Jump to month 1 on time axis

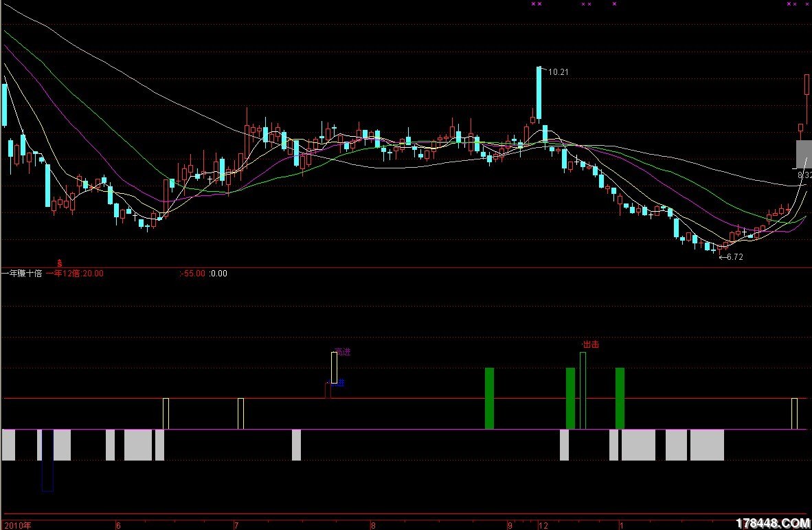click(621, 525)
